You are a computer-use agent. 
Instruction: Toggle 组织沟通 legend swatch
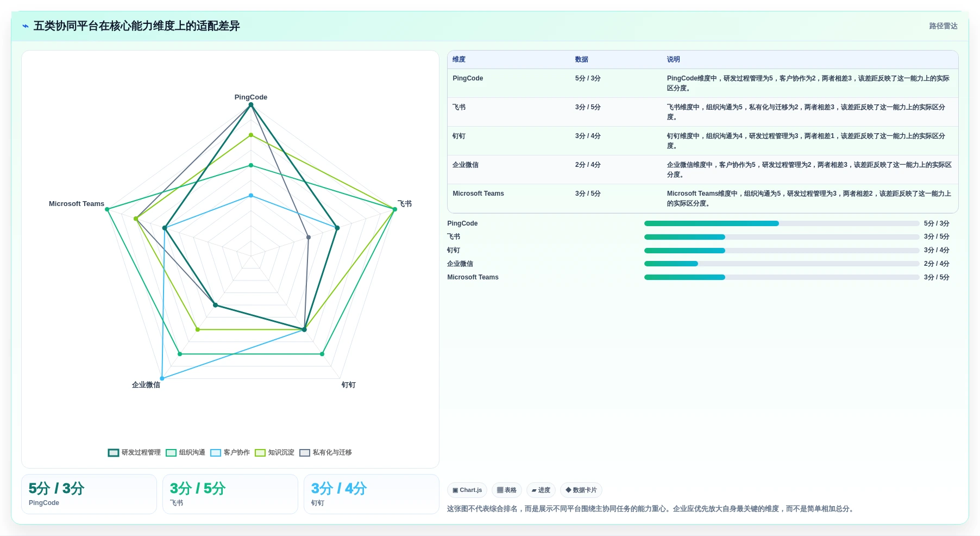click(171, 453)
